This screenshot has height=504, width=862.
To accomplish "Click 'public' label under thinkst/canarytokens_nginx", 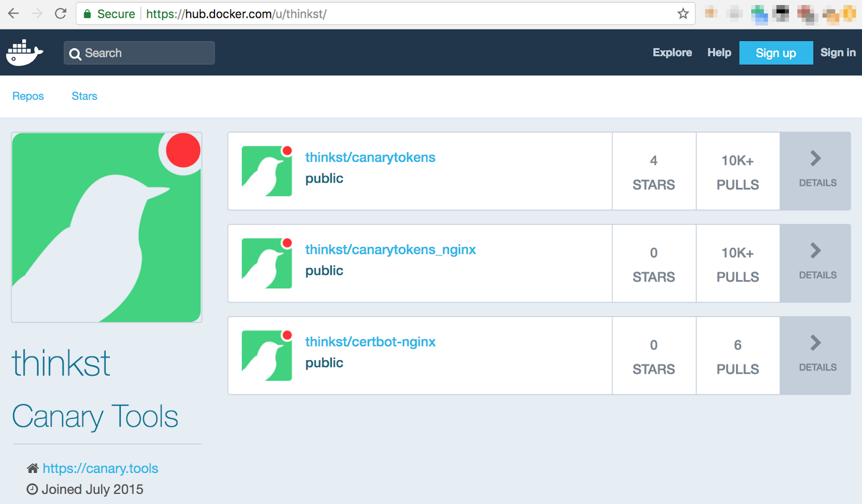I will point(324,271).
